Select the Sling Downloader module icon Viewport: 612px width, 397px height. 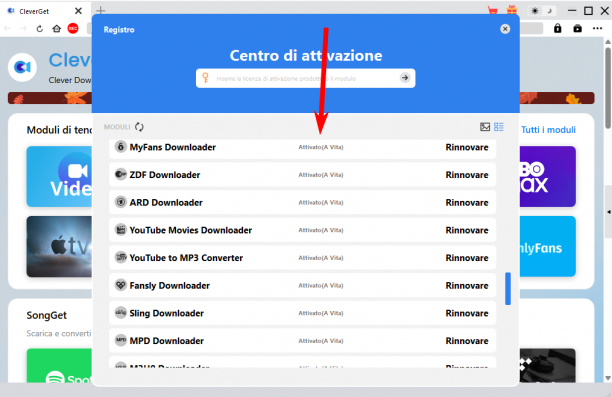(121, 313)
